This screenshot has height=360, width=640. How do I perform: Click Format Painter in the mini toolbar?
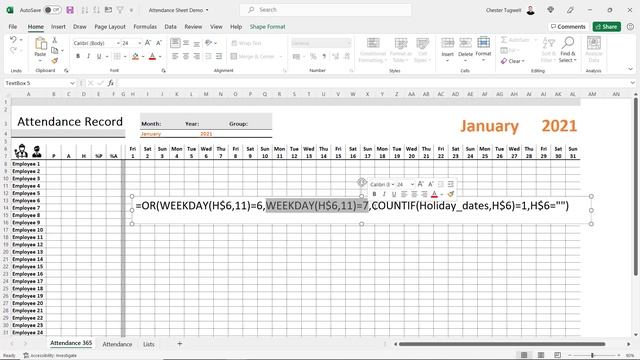pyautogui.click(x=451, y=194)
